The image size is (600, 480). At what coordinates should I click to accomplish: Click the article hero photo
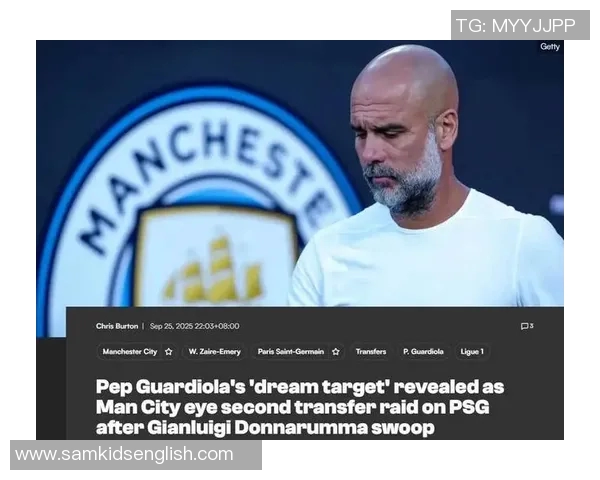coord(300,174)
